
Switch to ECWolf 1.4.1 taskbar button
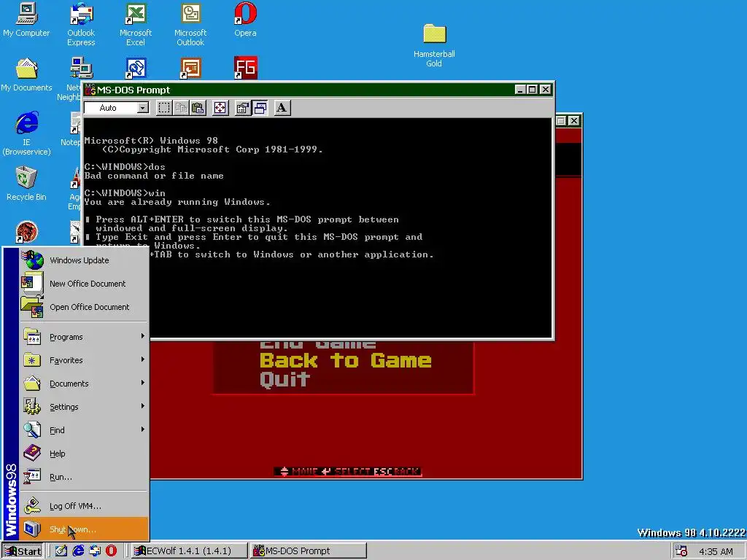click(x=189, y=551)
